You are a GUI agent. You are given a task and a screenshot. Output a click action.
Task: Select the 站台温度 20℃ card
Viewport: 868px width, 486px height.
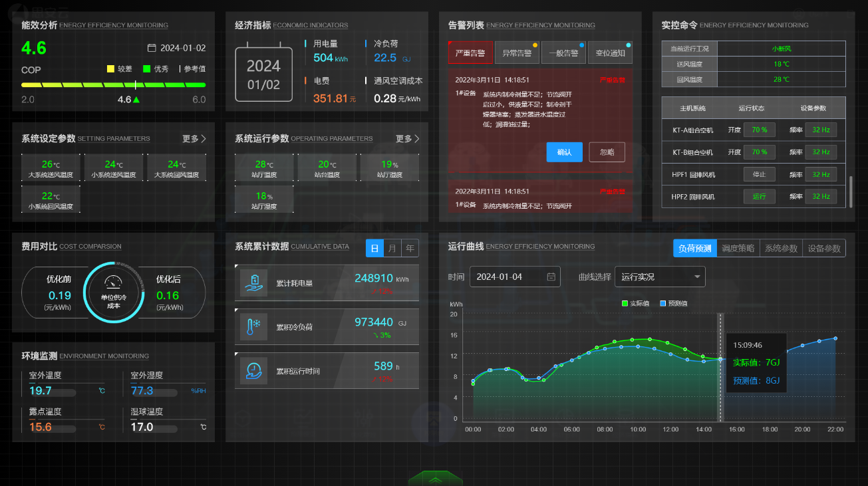327,168
